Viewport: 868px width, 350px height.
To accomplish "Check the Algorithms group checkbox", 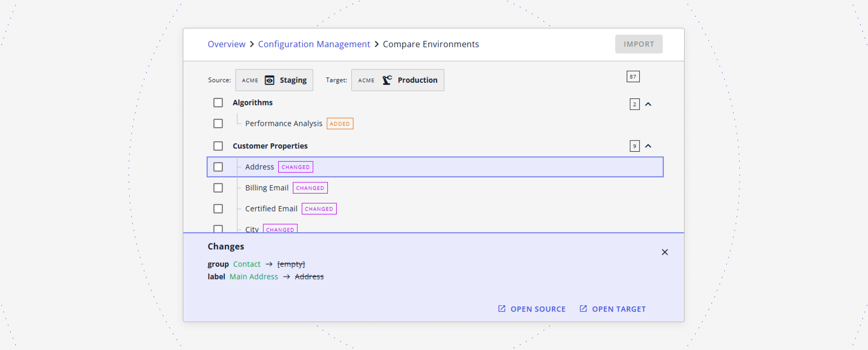I will 218,102.
